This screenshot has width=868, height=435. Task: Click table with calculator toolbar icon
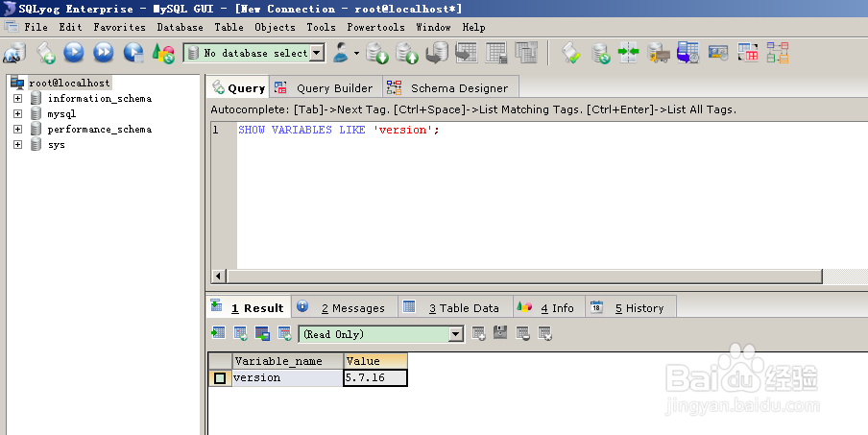(x=496, y=53)
